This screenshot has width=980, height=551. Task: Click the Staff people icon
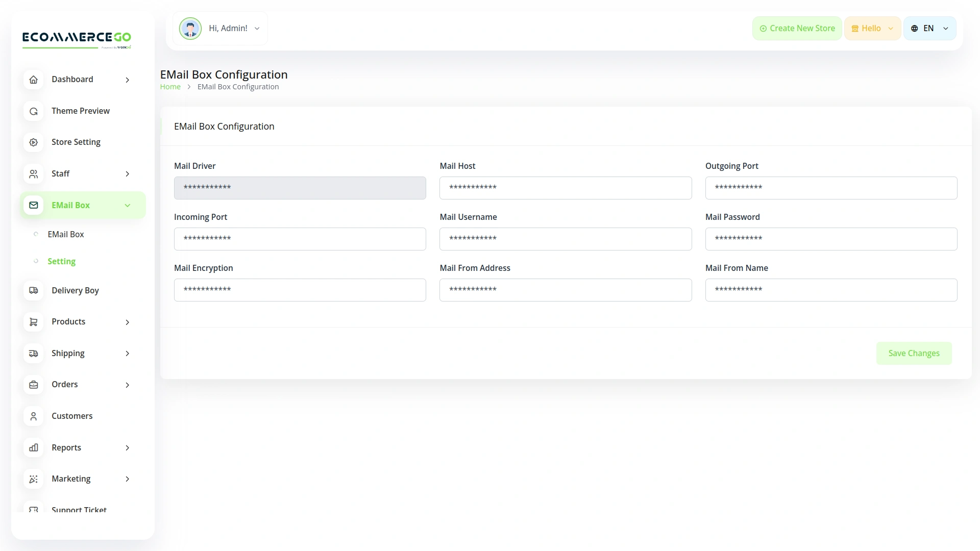(33, 173)
